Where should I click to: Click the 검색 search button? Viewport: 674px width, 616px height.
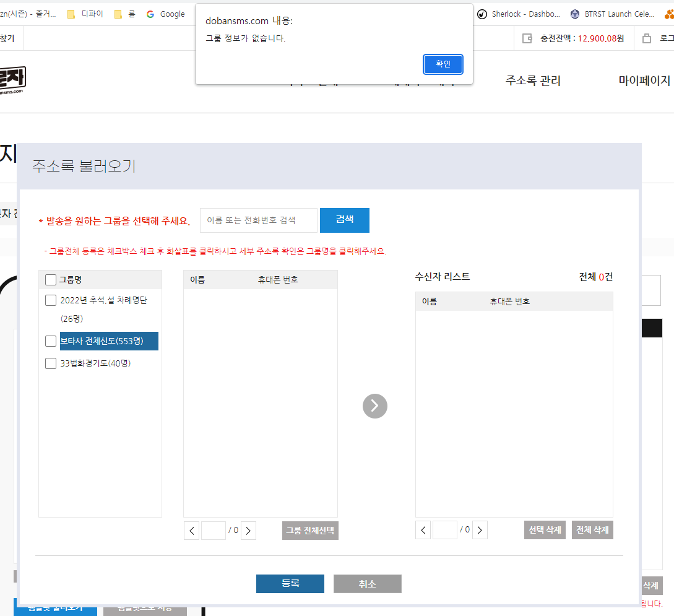coord(345,220)
